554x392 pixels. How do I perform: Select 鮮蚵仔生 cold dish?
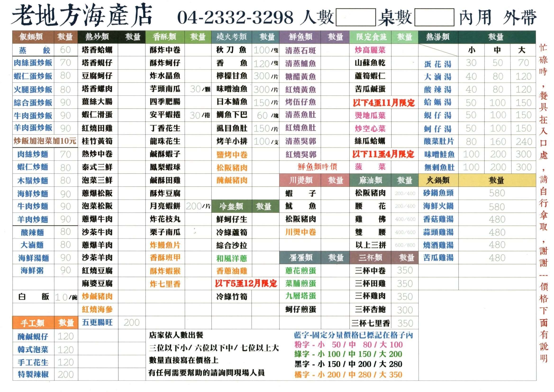click(232, 219)
